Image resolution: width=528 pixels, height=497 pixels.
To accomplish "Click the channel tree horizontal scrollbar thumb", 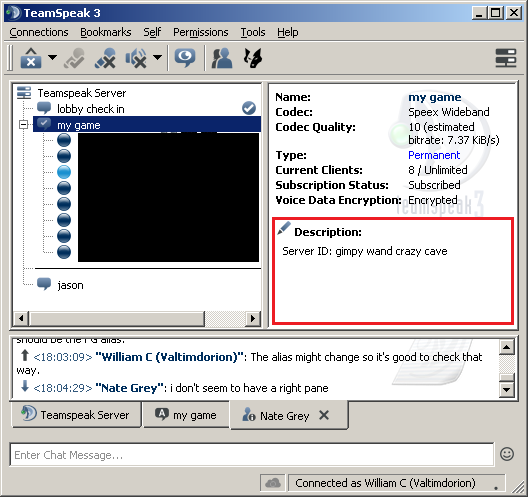I will [x=117, y=318].
